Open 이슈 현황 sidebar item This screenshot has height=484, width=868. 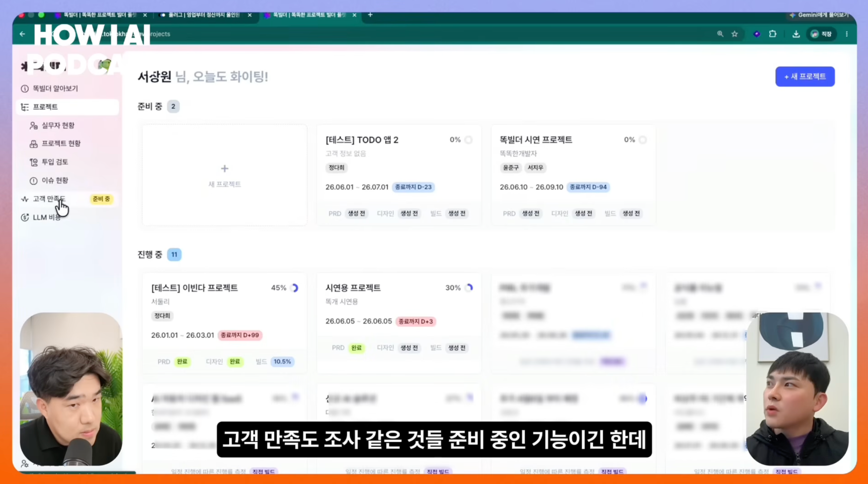coord(55,180)
